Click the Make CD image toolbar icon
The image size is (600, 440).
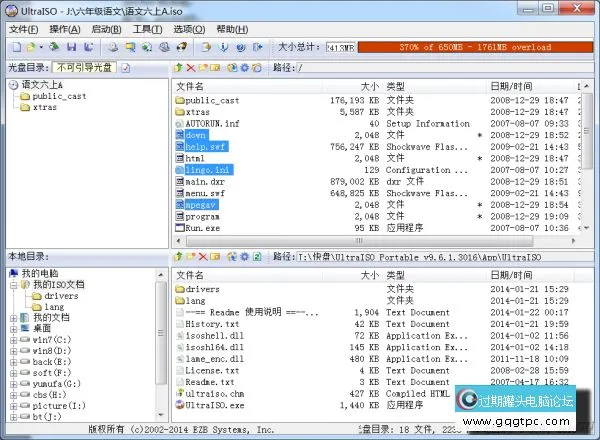coord(113,47)
